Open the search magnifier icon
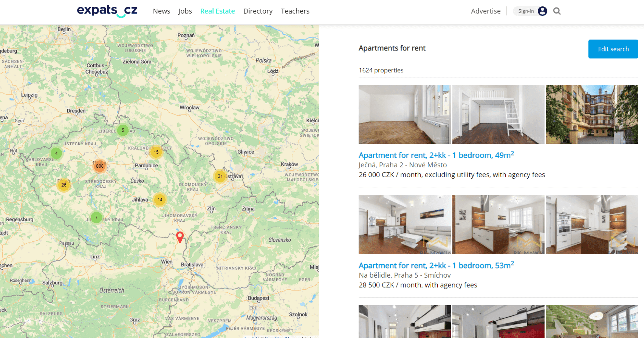The width and height of the screenshot is (644, 338). coord(557,11)
